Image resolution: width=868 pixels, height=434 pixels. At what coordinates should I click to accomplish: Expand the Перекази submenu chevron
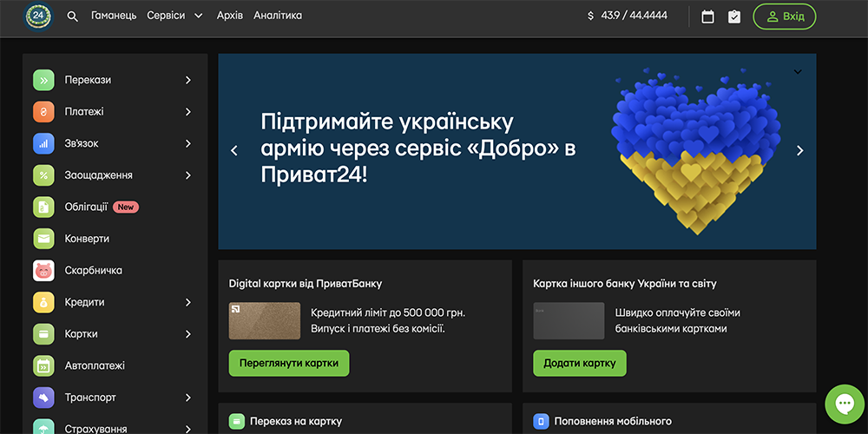point(188,81)
